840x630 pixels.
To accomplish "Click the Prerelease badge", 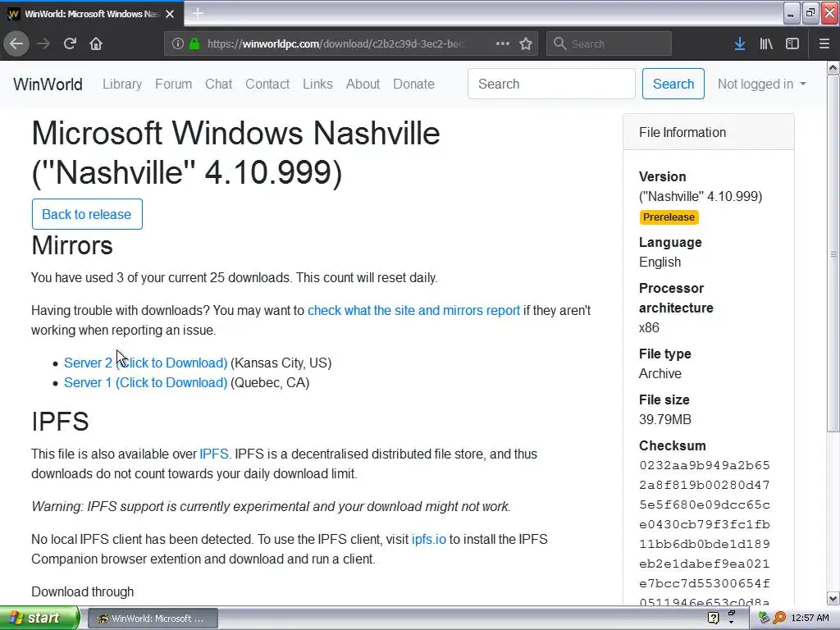I will [x=669, y=217].
